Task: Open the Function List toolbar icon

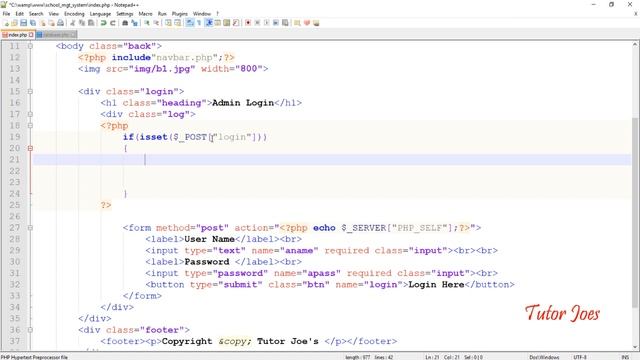Action: 236,23
